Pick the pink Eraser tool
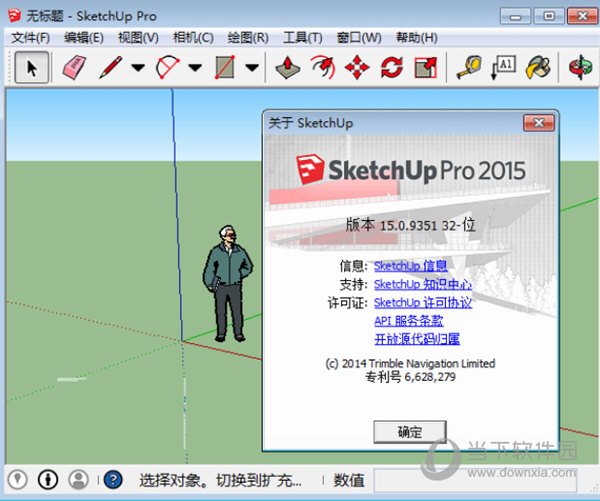The width and height of the screenshot is (600, 501). tap(74, 67)
